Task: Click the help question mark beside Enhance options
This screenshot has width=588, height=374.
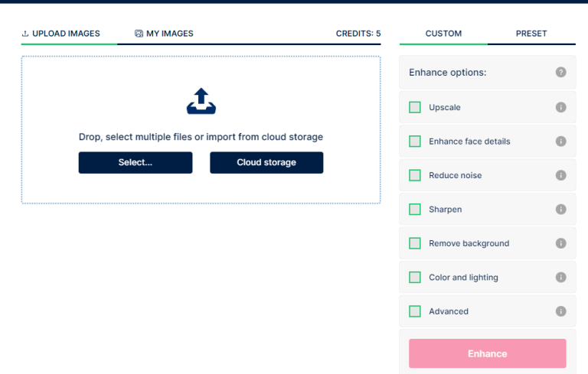Action: click(x=560, y=73)
